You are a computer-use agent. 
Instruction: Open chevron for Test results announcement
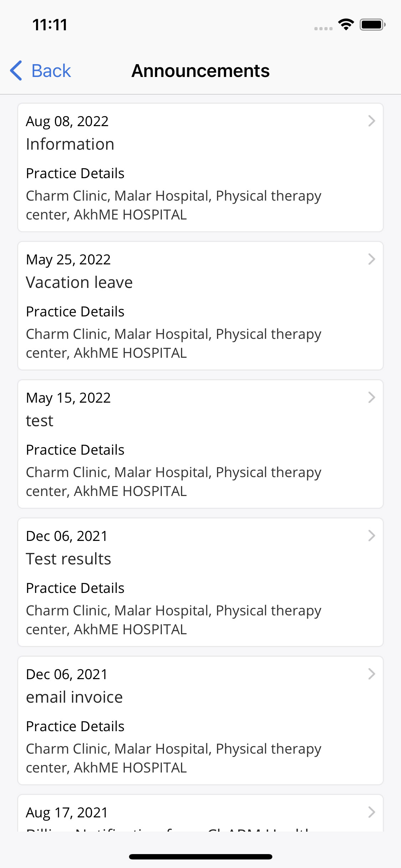pyautogui.click(x=371, y=536)
